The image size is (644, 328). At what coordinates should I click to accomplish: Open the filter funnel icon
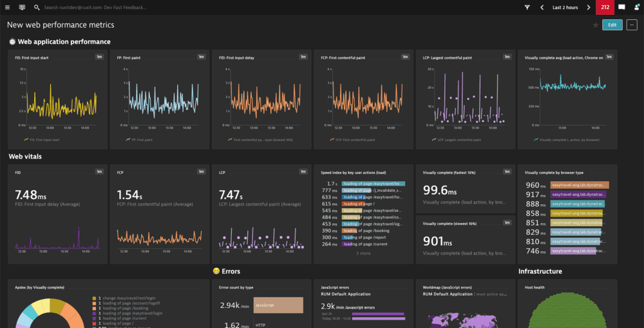[527, 7]
